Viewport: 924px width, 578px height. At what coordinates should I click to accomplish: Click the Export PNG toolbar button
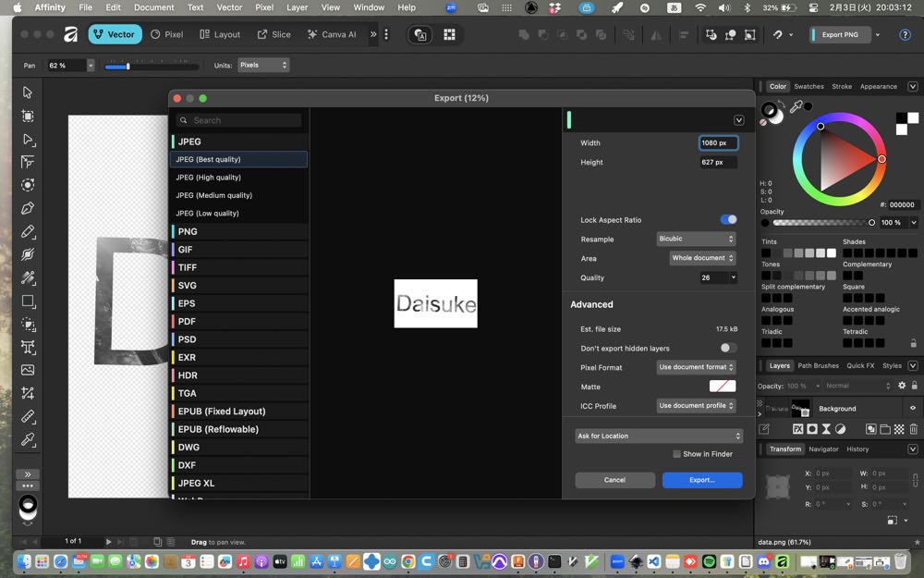(840, 35)
